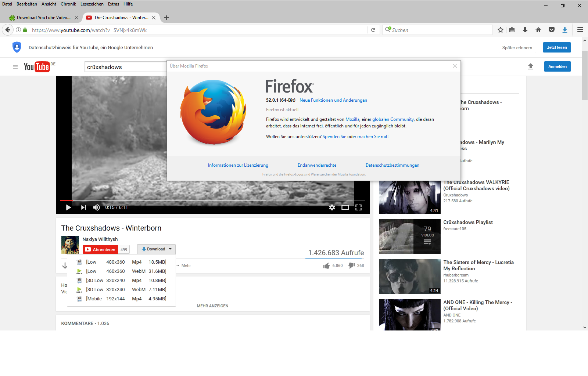Bookmark this page with star icon
This screenshot has width=588, height=376.
[501, 30]
